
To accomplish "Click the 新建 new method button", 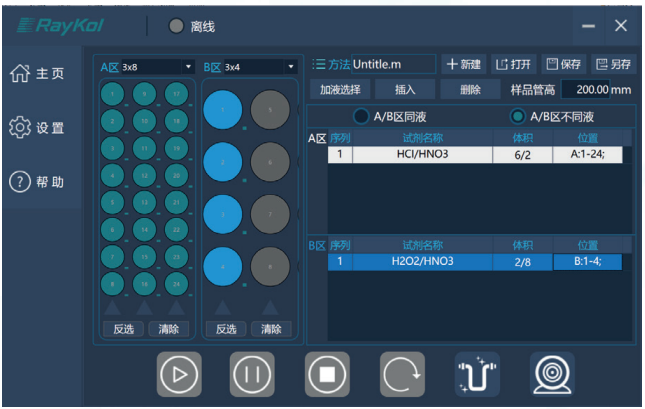I will [464, 64].
